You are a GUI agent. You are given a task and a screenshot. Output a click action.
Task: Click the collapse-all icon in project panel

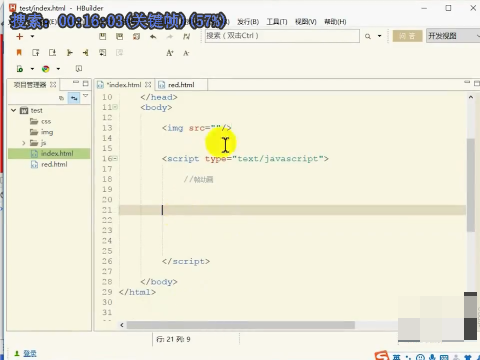[61, 98]
